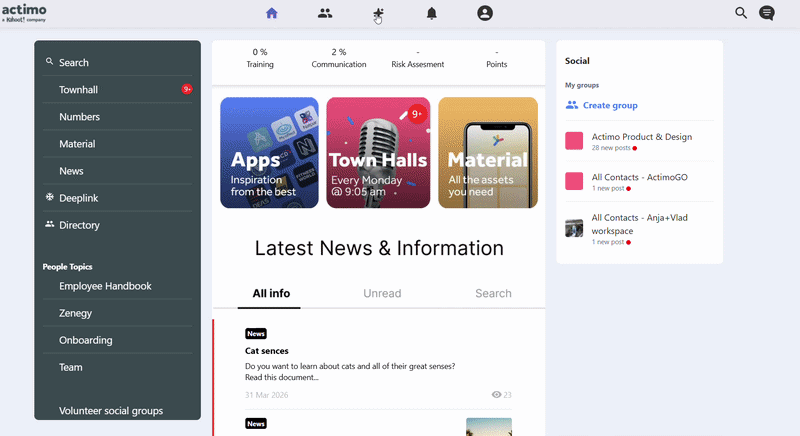Click the pink Actimo Product & Design group avatar
The image size is (800, 436).
pos(574,141)
